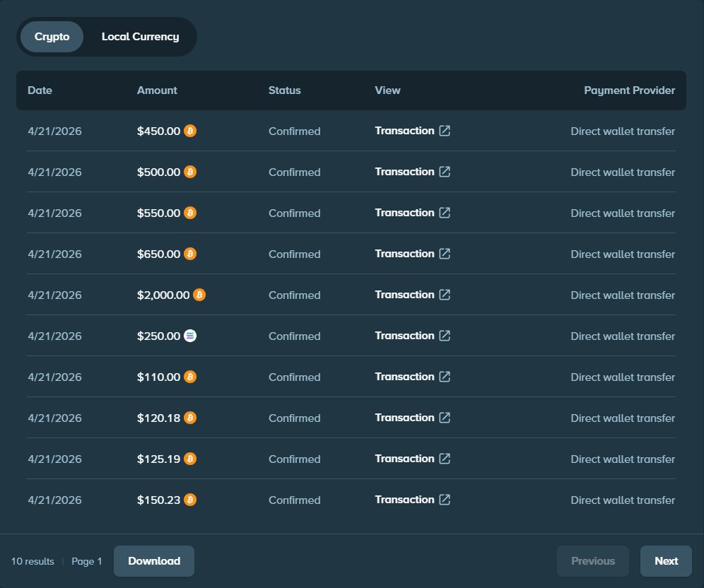Click the Confirmed status in the $110.00 row
Screen dimensions: 704x588
coord(295,377)
